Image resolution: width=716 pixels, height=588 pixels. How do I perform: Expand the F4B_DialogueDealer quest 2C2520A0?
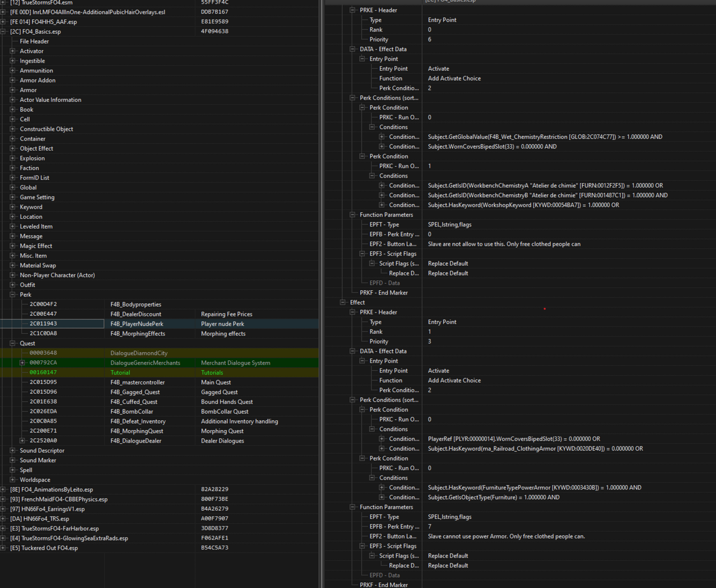coord(22,441)
